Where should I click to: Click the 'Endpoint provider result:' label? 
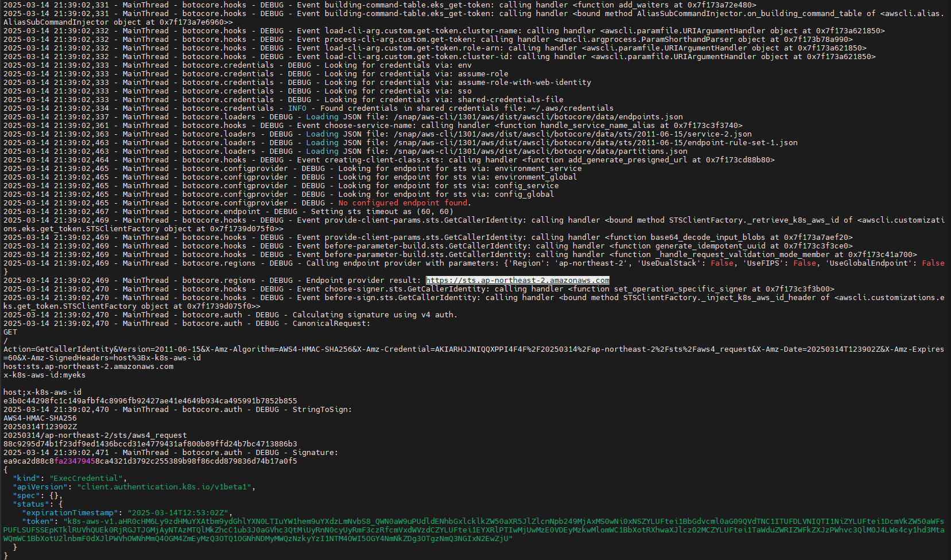pos(364,280)
